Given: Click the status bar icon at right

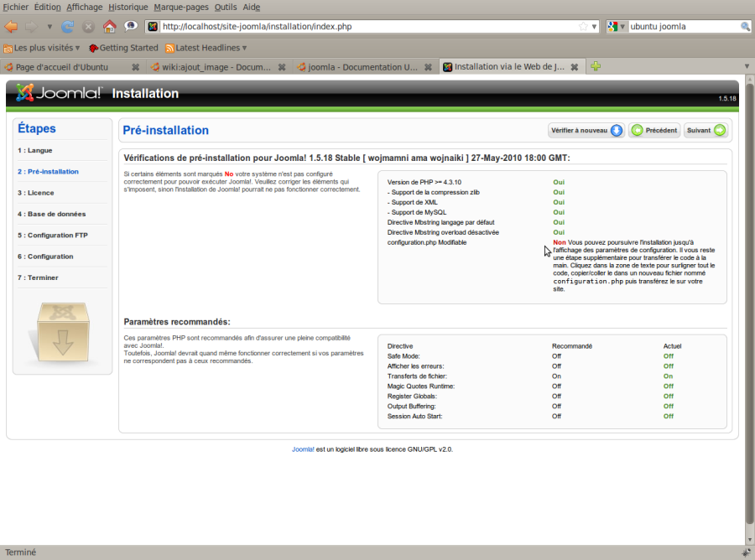Looking at the screenshot, I should tap(746, 552).
